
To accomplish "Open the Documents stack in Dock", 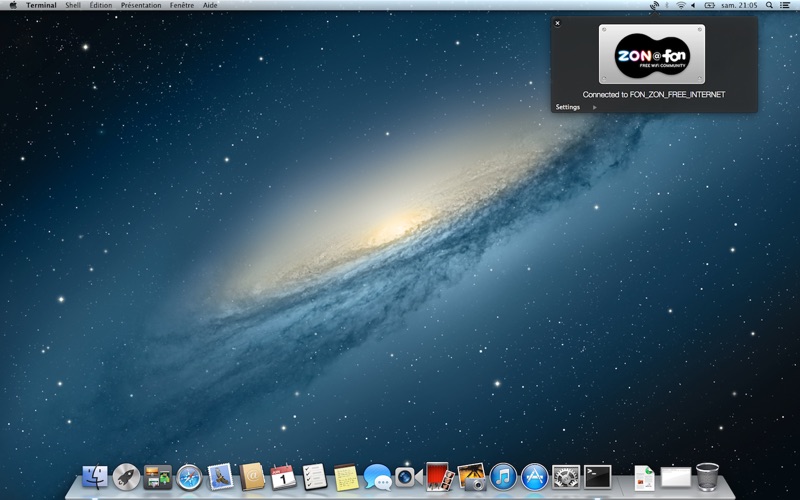I will point(645,479).
